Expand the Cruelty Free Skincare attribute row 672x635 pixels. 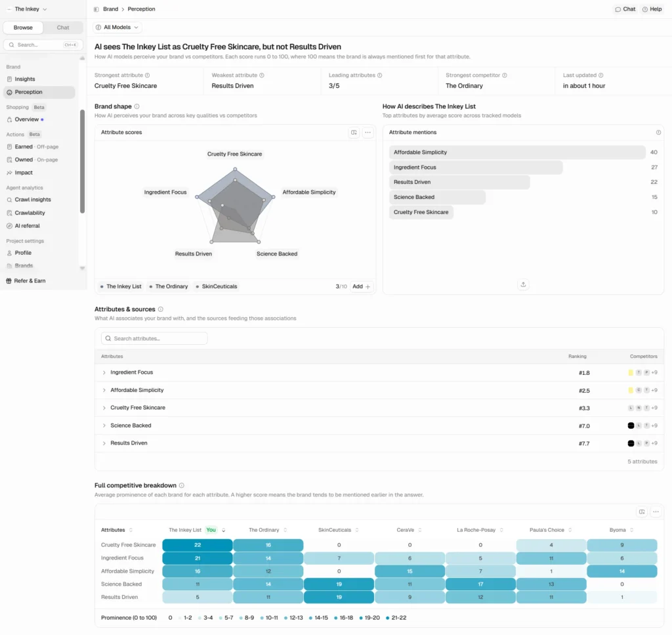[x=104, y=408]
